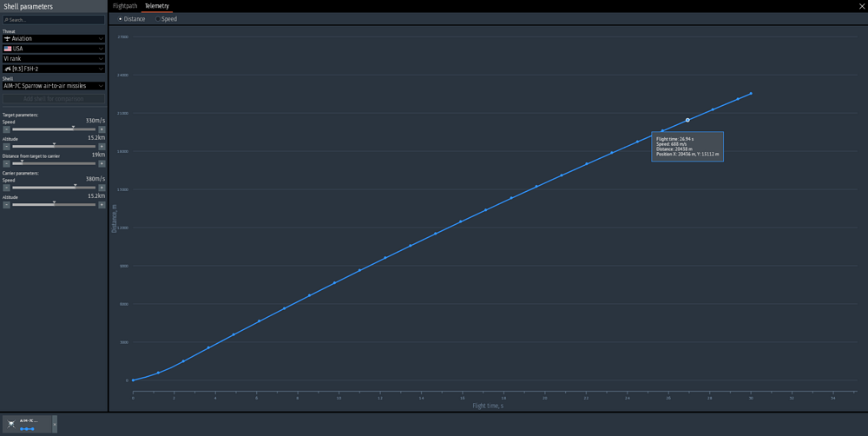Image resolution: width=868 pixels, height=436 pixels.
Task: Click the target altitude slider track
Action: [x=54, y=147]
